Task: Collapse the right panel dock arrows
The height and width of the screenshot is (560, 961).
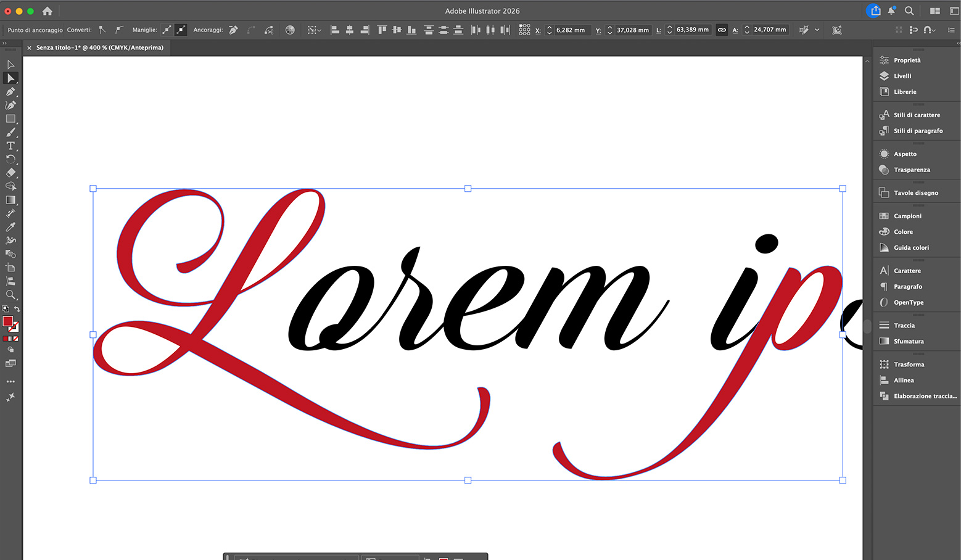Action: coord(958,43)
